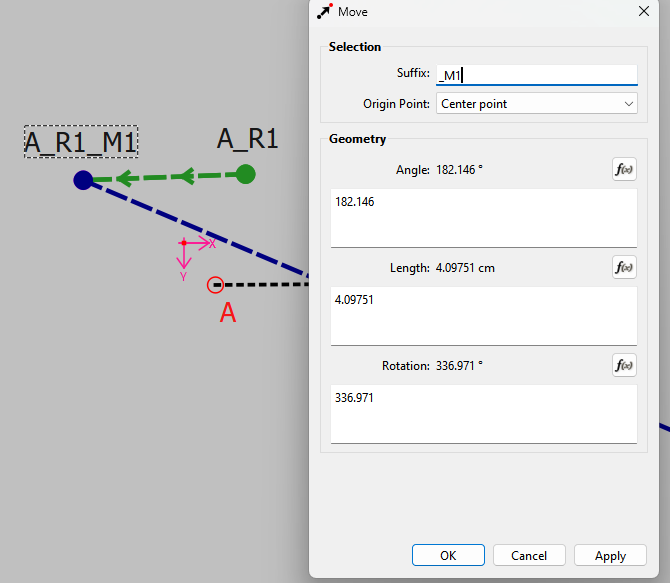Open formula editor for Length
The width and height of the screenshot is (670, 583).
624,267
